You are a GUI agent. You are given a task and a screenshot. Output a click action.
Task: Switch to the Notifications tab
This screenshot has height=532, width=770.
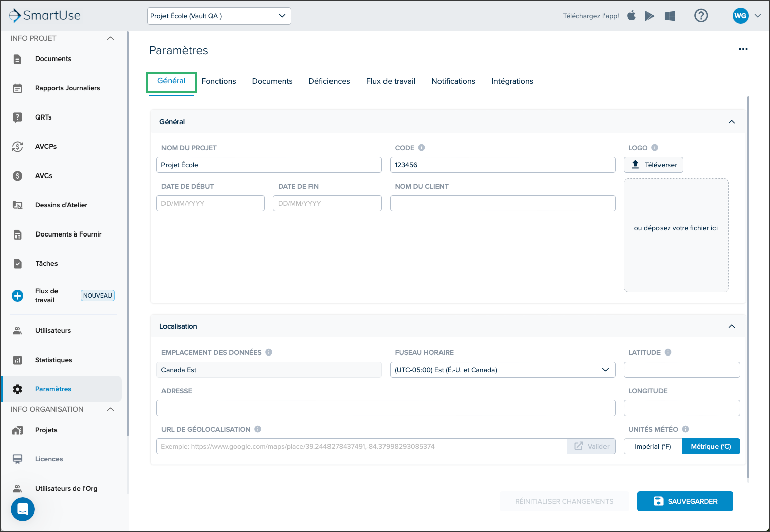(x=453, y=81)
